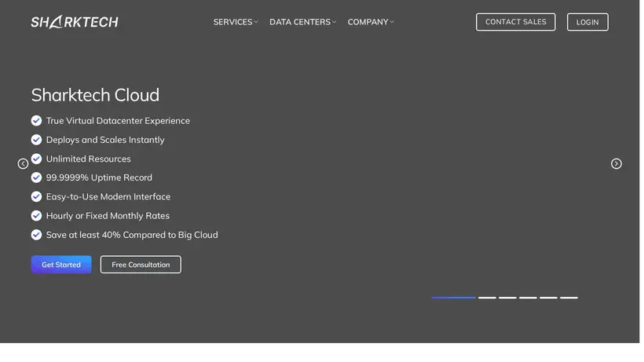Select the active blue slide indicator
The width and height of the screenshot is (644, 362).
(x=453, y=298)
